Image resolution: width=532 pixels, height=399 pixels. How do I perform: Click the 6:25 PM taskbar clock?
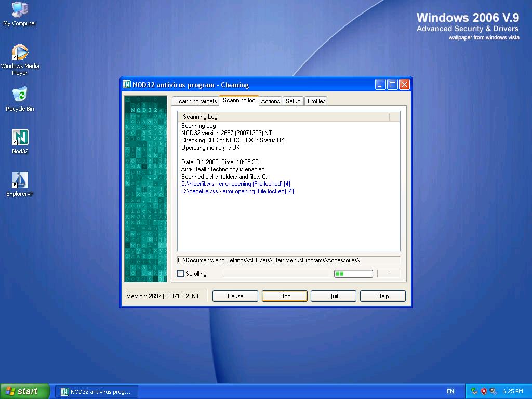click(x=512, y=391)
